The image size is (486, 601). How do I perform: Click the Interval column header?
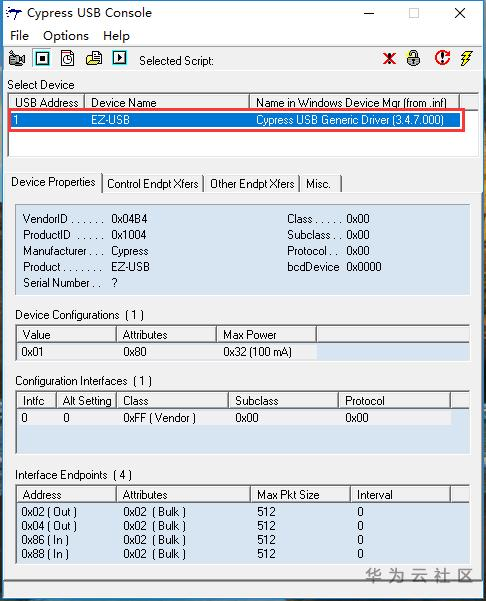(x=400, y=494)
